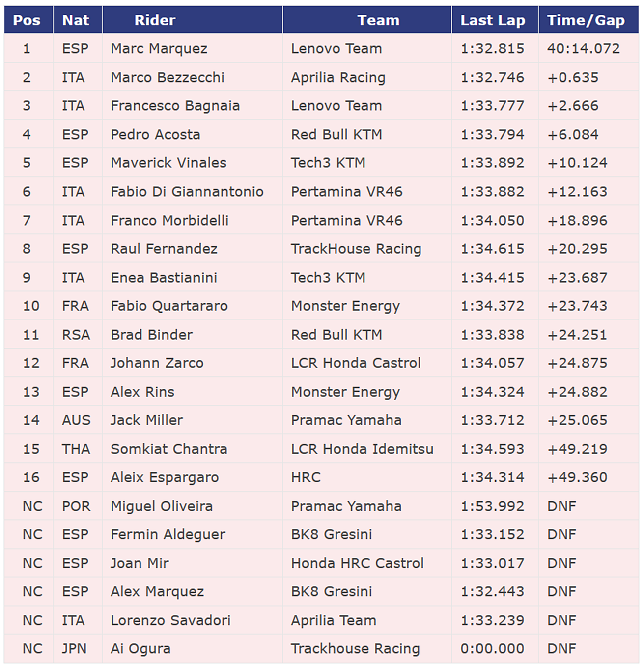Select Ai Ogura's name
644x668 pixels.
(140, 649)
